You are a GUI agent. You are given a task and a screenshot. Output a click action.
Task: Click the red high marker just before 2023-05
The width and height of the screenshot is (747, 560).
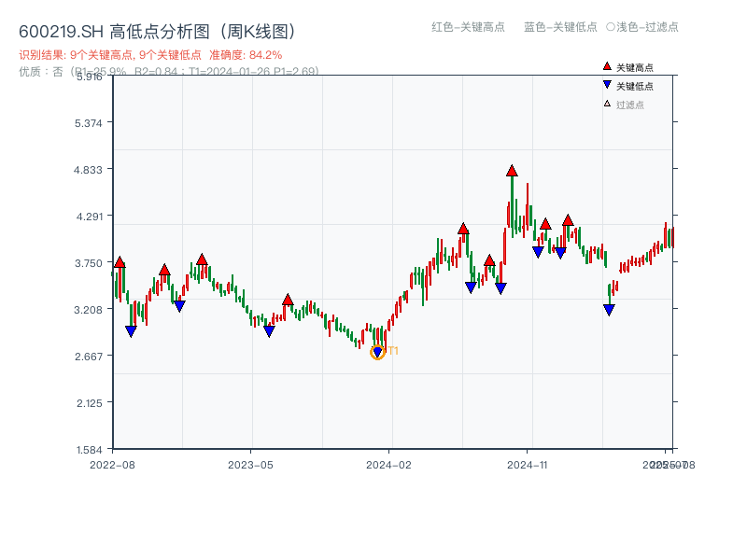click(x=202, y=259)
